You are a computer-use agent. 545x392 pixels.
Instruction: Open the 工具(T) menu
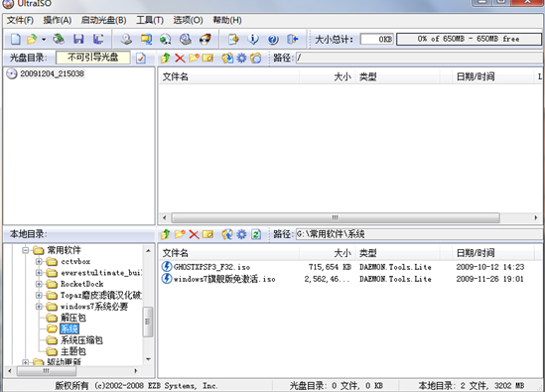(150, 20)
